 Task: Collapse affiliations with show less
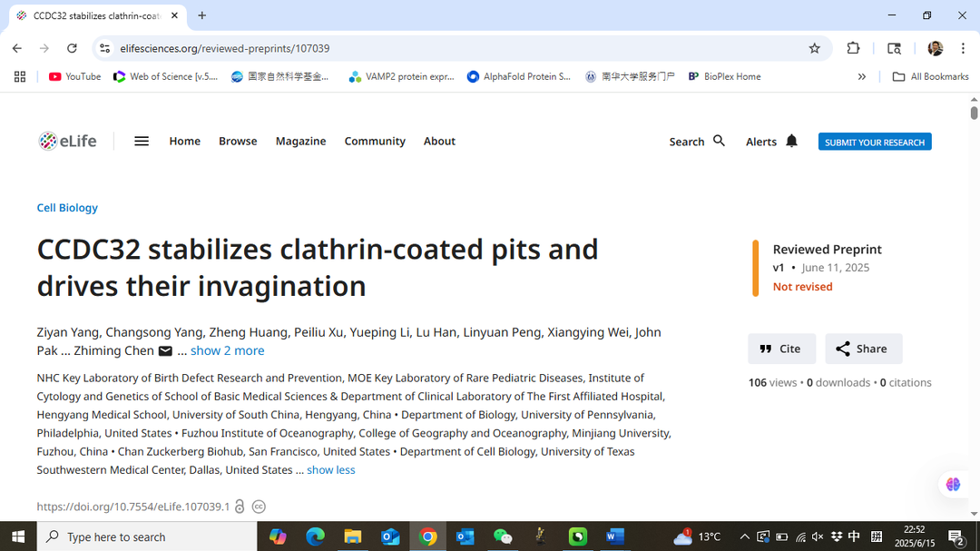[x=330, y=469]
